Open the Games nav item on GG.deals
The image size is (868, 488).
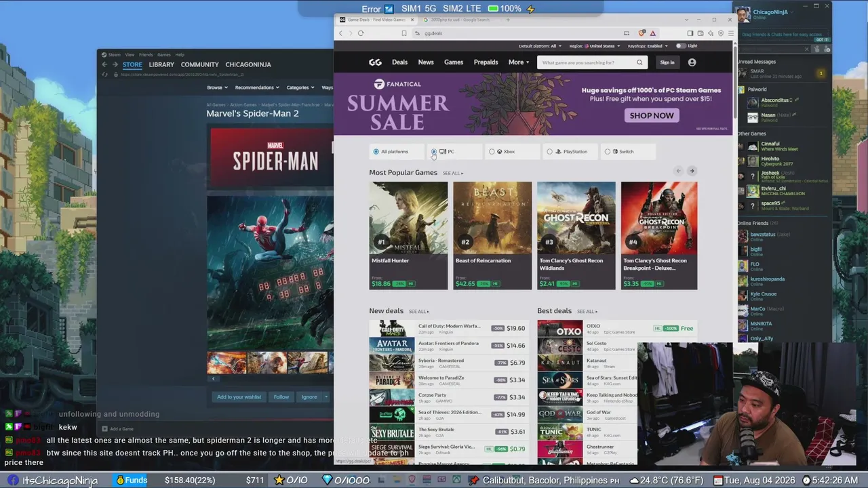pos(454,62)
